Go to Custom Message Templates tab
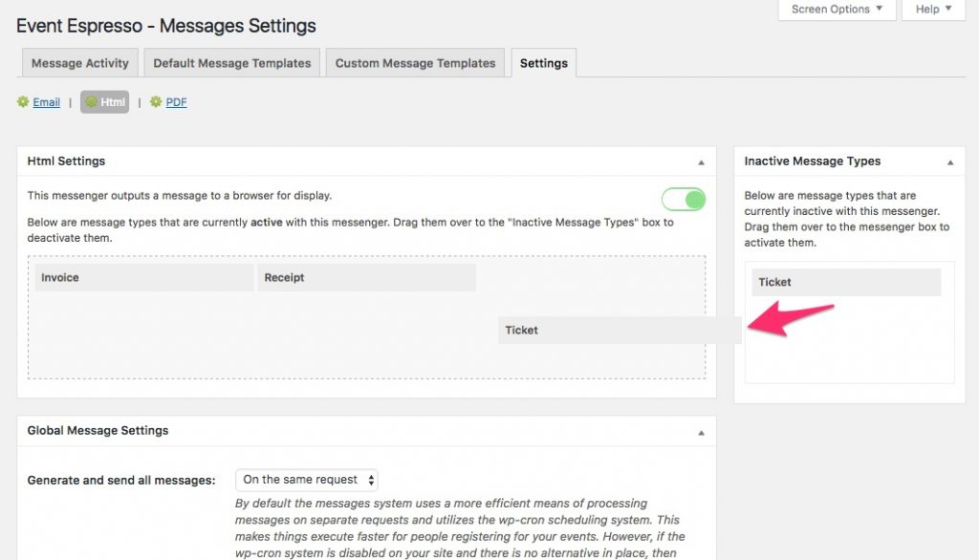 pos(415,63)
